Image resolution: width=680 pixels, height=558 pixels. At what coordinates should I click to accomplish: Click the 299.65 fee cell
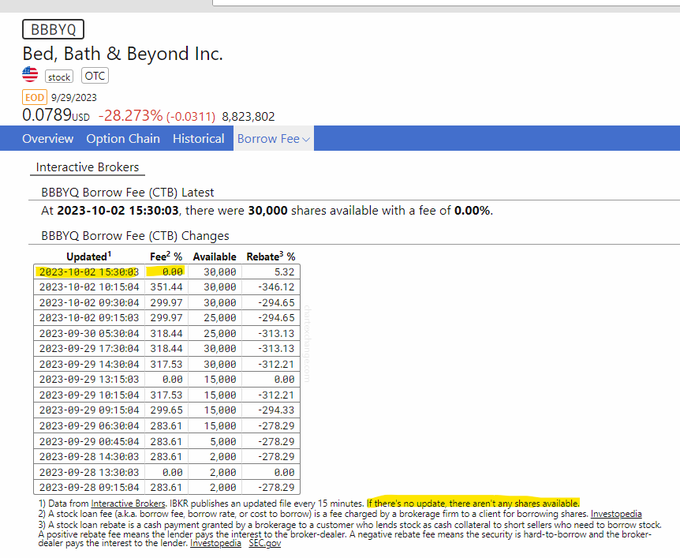[166, 410]
